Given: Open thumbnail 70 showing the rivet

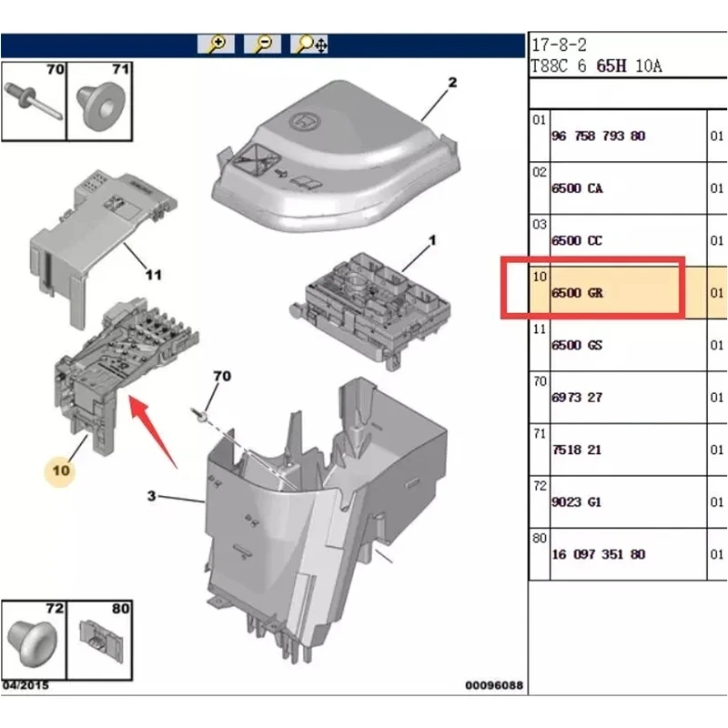Looking at the screenshot, I should tap(34, 101).
